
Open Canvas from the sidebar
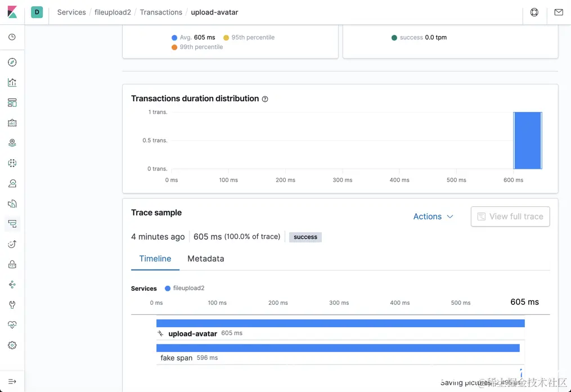tap(12, 123)
